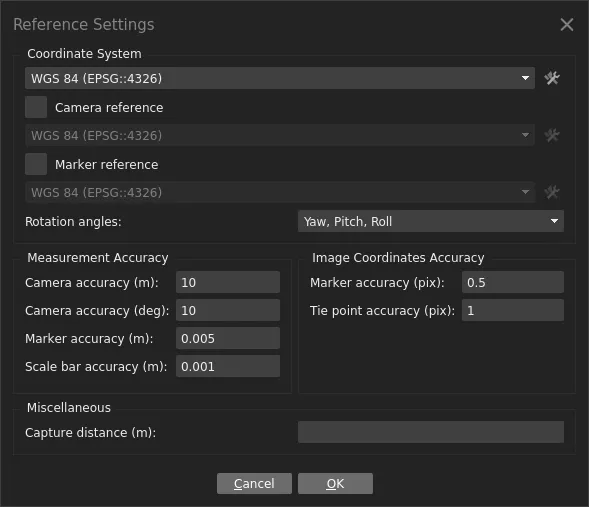Screen dimensions: 589x507
Task: Enable the Marker reference checkbox
Action: coord(36,164)
